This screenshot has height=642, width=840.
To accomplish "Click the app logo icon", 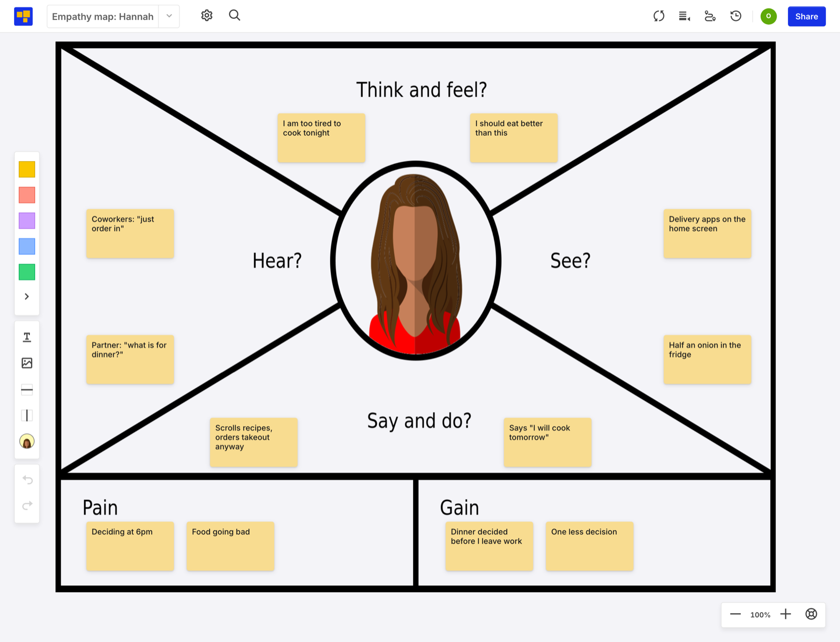I will (23, 16).
